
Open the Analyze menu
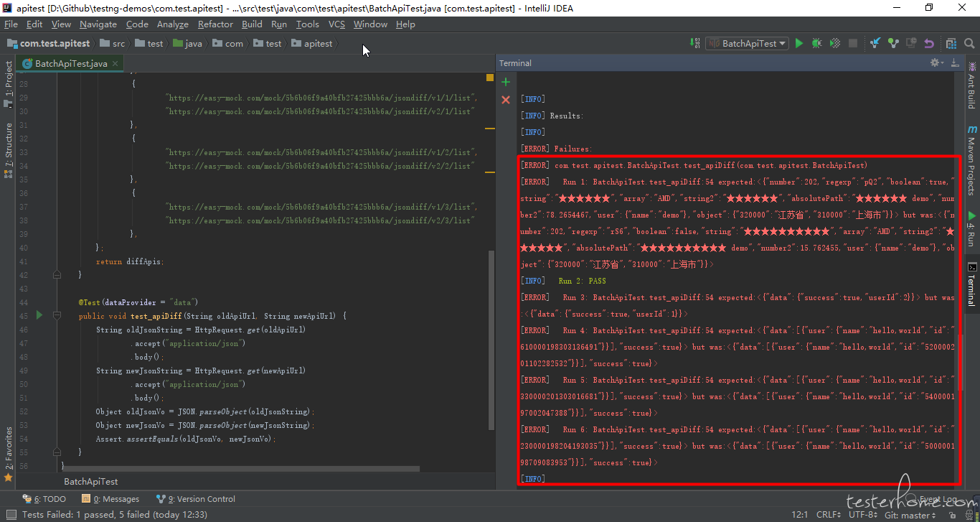tap(172, 24)
